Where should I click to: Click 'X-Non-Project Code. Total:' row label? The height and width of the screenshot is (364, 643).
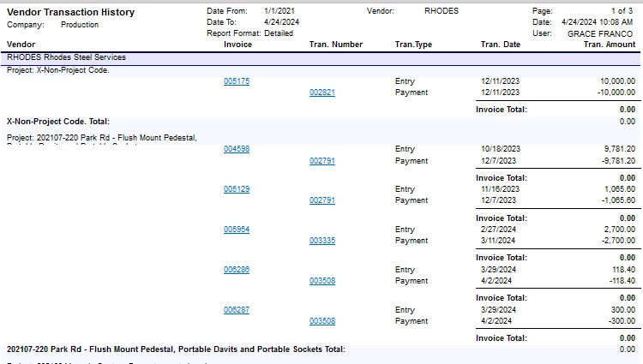pos(57,122)
